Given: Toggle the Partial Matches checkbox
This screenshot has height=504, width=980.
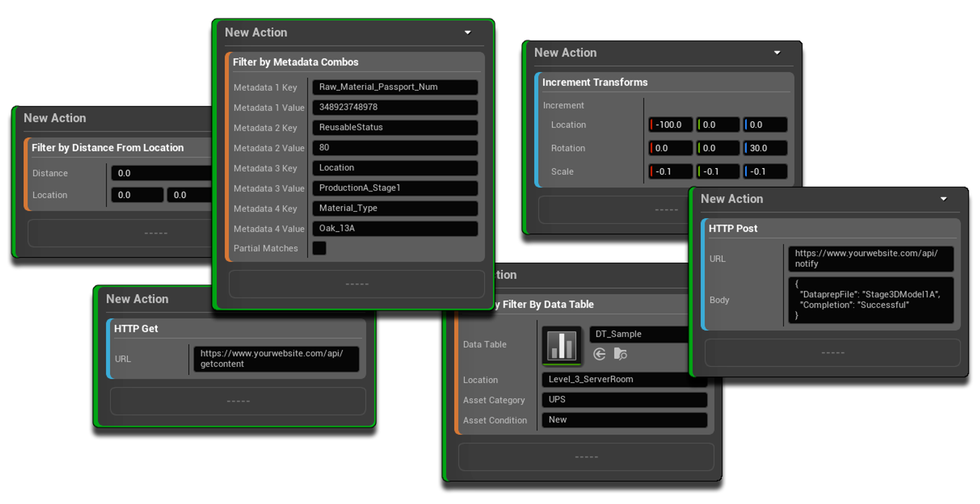Looking at the screenshot, I should tap(319, 248).
